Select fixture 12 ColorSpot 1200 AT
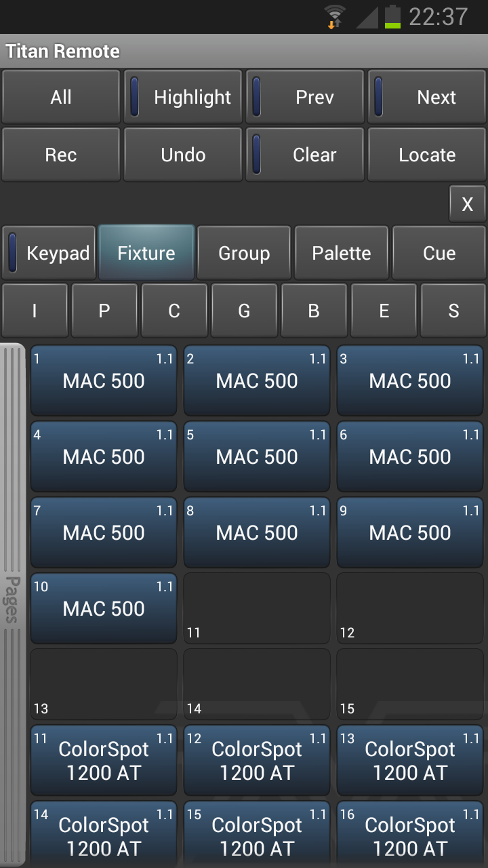 256,759
